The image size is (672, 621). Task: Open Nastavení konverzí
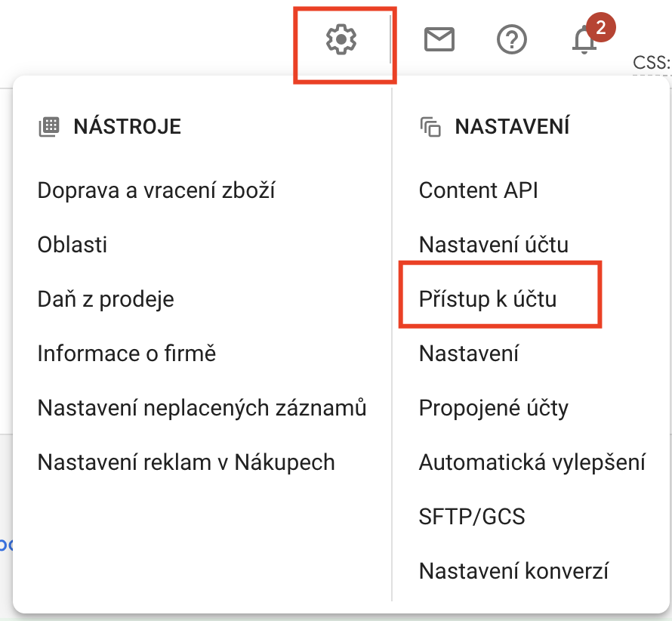click(x=513, y=571)
